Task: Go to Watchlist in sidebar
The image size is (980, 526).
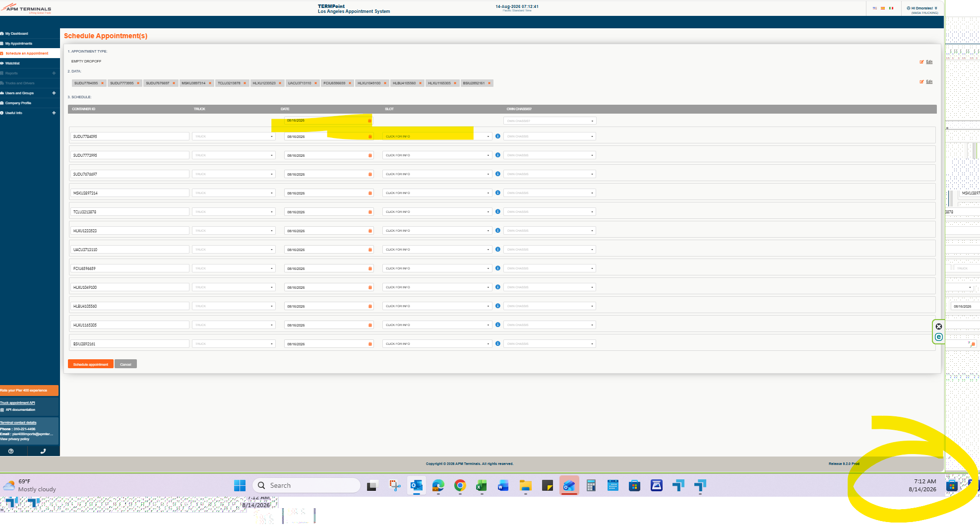Action: [x=12, y=64]
